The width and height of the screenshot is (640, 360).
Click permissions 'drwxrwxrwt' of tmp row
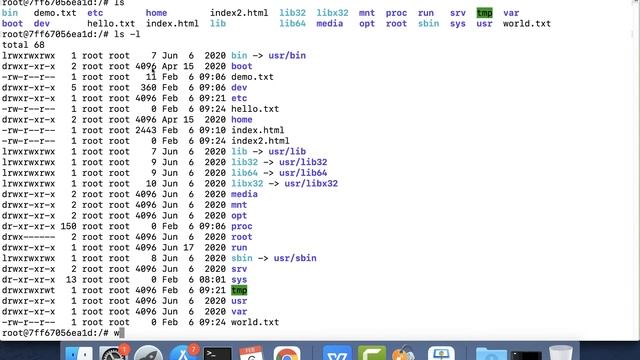coord(29,290)
